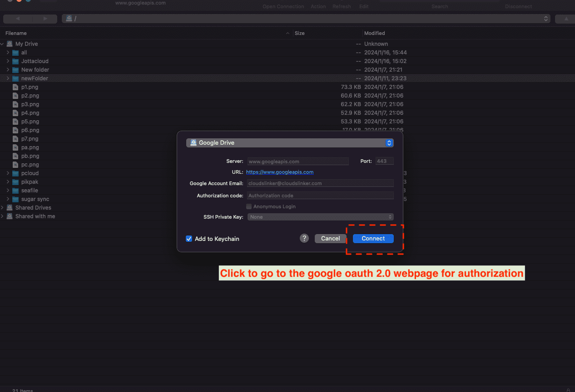Screen dimensions: 575x392
Task: Expand the Jottacloud folder
Action: [x=8, y=61]
